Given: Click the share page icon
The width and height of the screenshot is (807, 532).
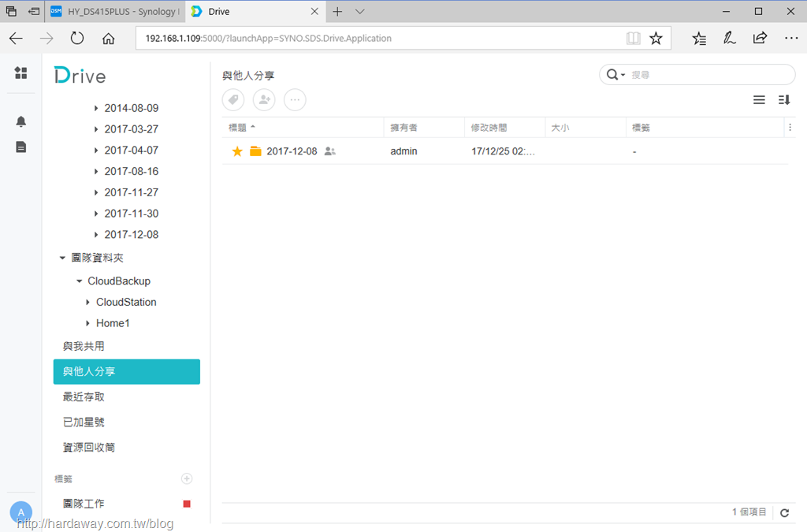Looking at the screenshot, I should (x=760, y=38).
